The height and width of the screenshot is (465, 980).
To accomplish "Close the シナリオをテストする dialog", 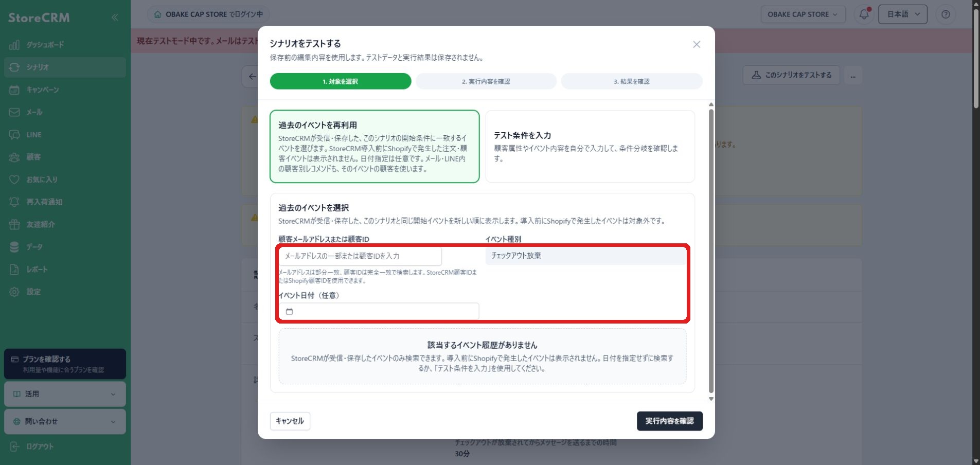I will (x=697, y=44).
